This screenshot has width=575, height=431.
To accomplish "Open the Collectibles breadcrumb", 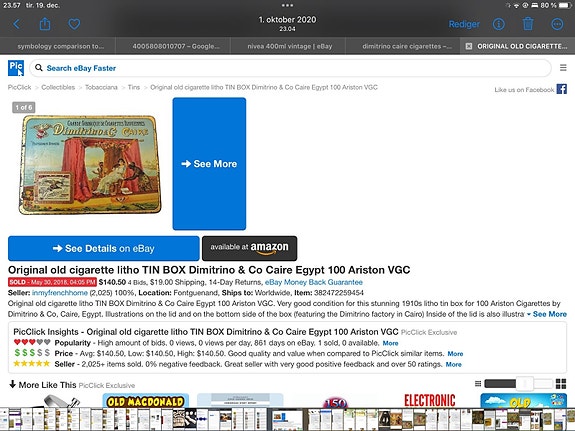I will (x=58, y=87).
